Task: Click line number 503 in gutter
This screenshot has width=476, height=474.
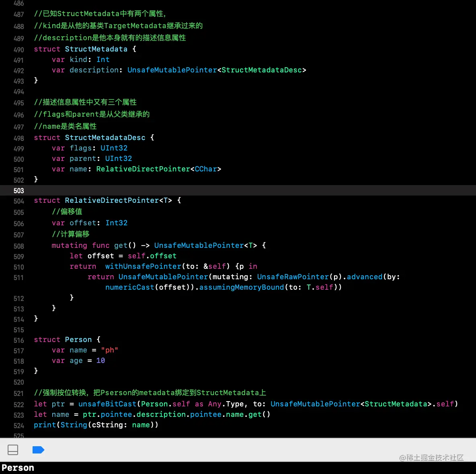Action: click(18, 191)
